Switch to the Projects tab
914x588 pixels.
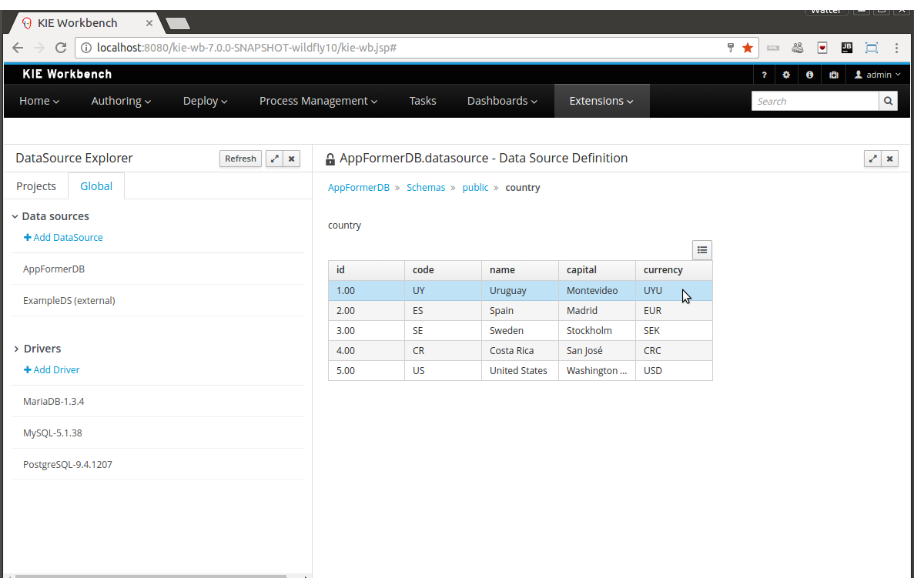pyautogui.click(x=36, y=186)
